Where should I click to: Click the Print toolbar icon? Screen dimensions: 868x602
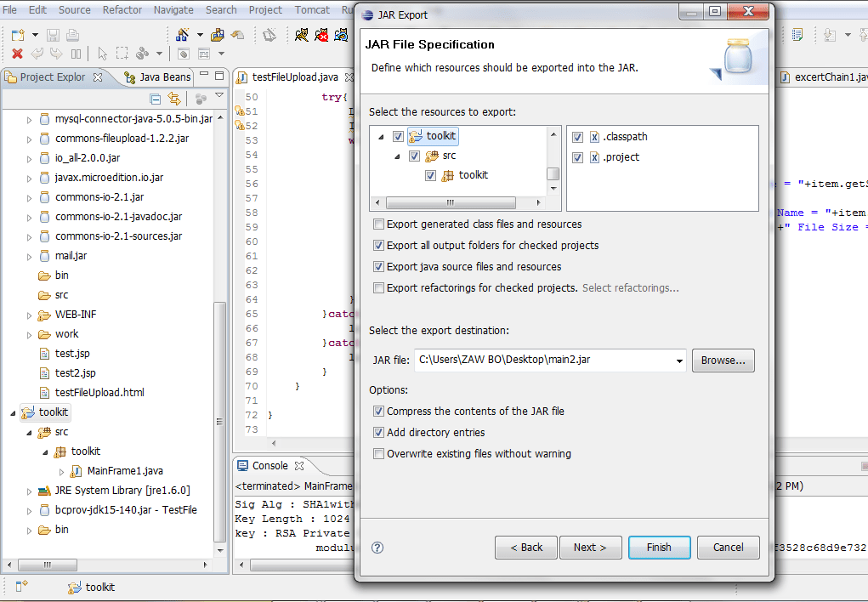(x=73, y=35)
